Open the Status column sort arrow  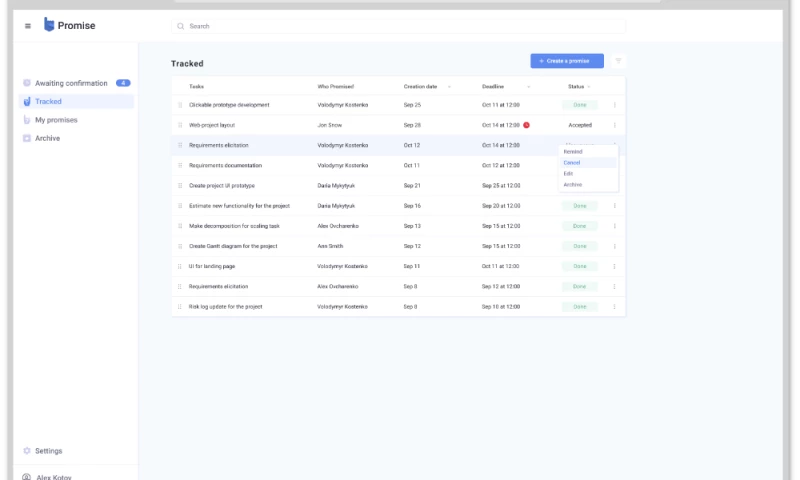tap(589, 87)
